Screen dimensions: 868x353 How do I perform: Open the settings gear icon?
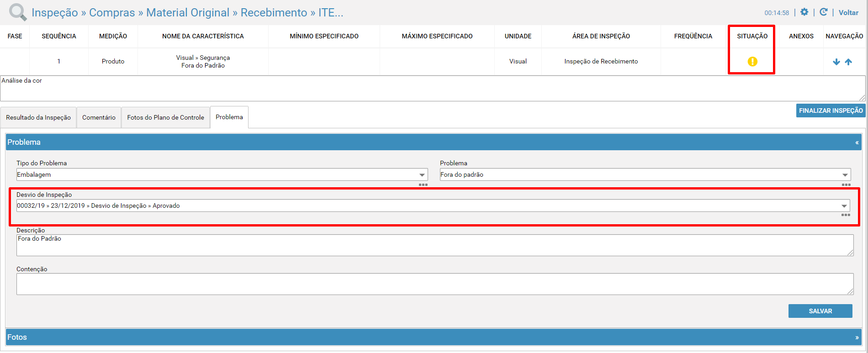[x=804, y=12]
